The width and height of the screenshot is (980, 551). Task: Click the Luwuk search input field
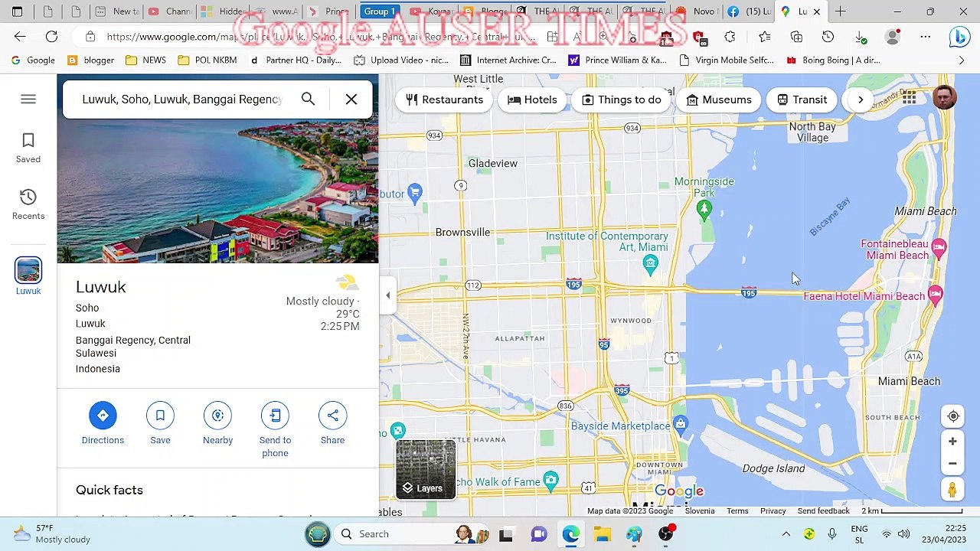pos(182,99)
